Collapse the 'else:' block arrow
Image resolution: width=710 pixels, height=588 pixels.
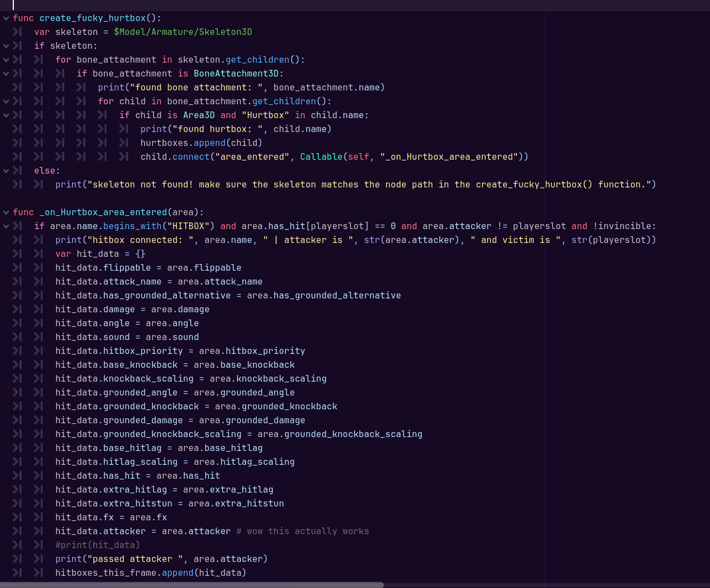tap(6, 171)
